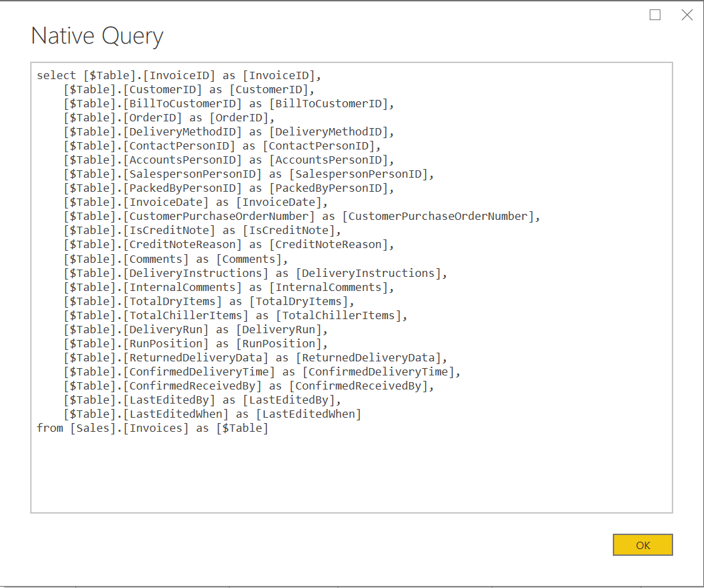Screen dimensions: 704x588
Task: Click the [LastEditedWhen] query line
Action: tap(213, 414)
